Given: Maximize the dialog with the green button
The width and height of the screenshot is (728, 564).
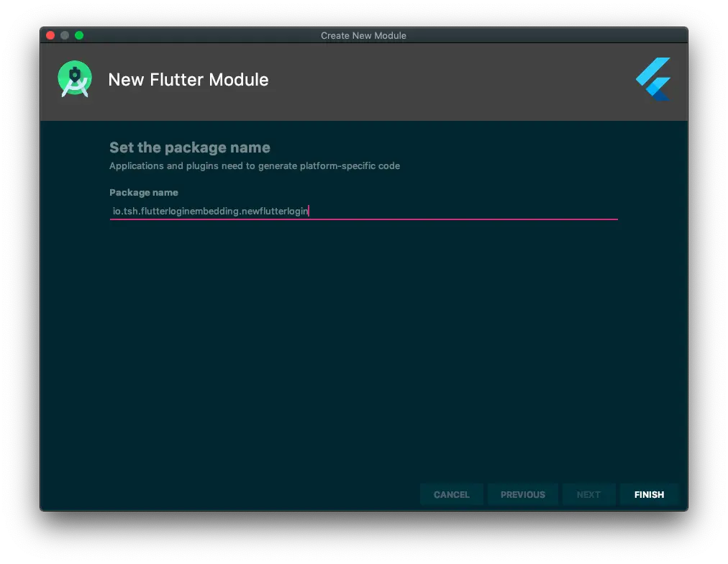Looking at the screenshot, I should coord(81,34).
